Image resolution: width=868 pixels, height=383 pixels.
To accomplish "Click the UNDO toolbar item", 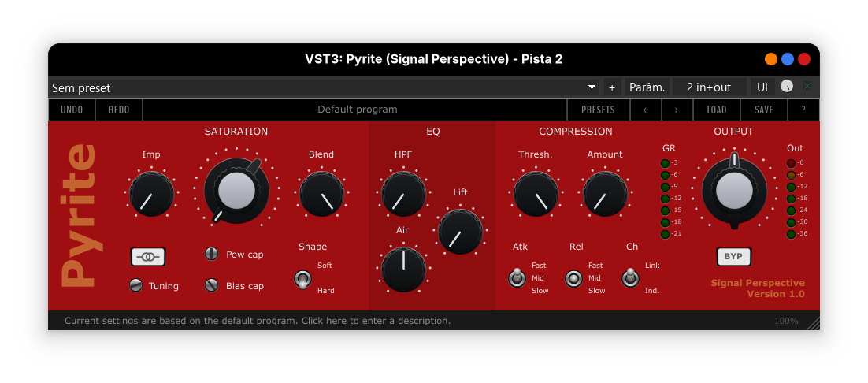I will [x=72, y=110].
